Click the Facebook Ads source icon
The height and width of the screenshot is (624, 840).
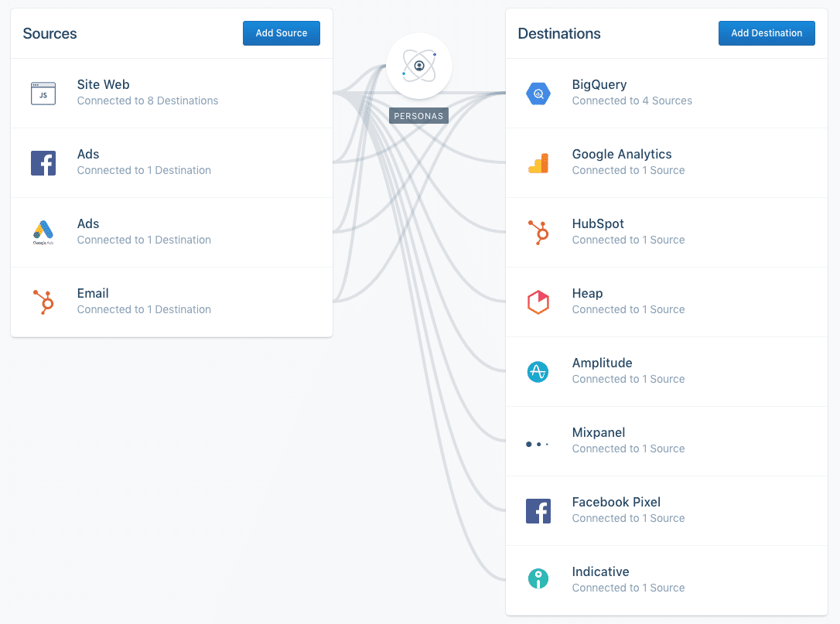coord(43,163)
